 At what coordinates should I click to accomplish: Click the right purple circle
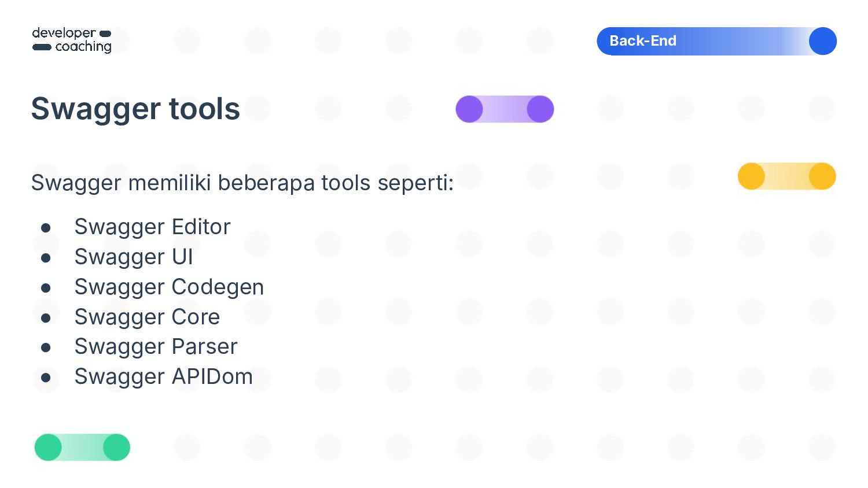point(540,109)
